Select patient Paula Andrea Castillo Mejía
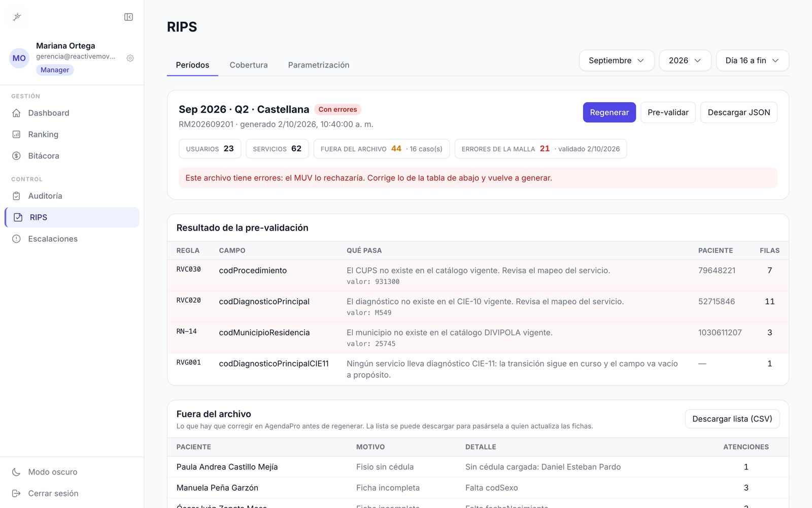The image size is (812, 508). (x=227, y=467)
